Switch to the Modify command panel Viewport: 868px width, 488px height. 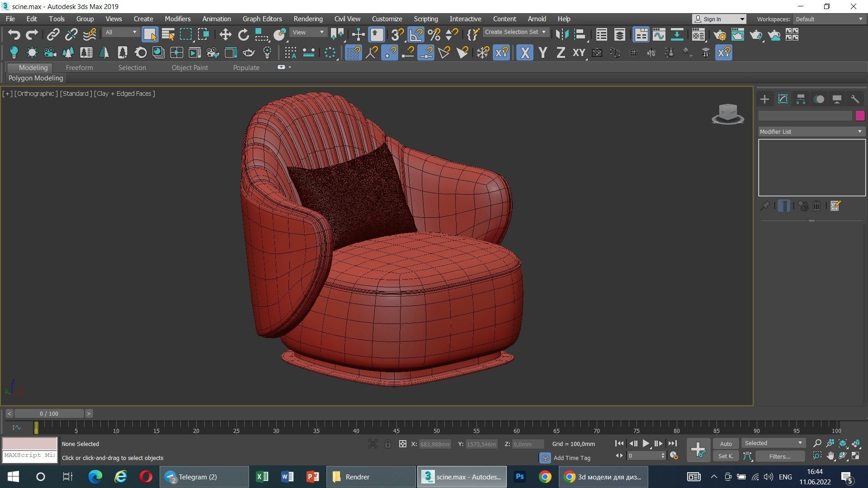783,99
